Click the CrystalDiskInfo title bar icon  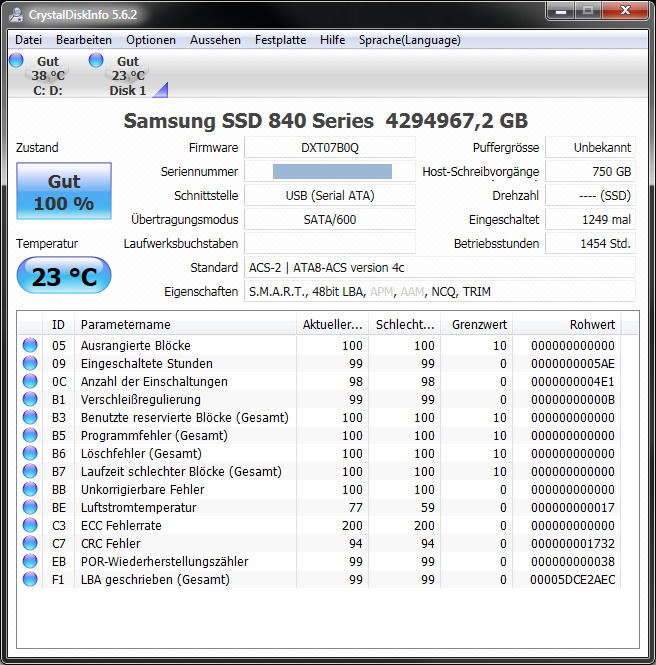pyautogui.click(x=16, y=15)
